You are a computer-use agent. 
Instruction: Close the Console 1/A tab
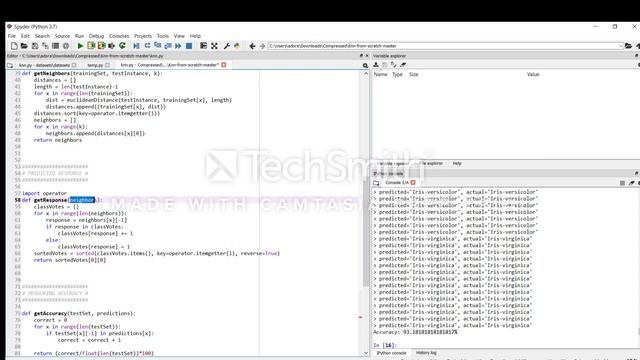click(x=413, y=182)
